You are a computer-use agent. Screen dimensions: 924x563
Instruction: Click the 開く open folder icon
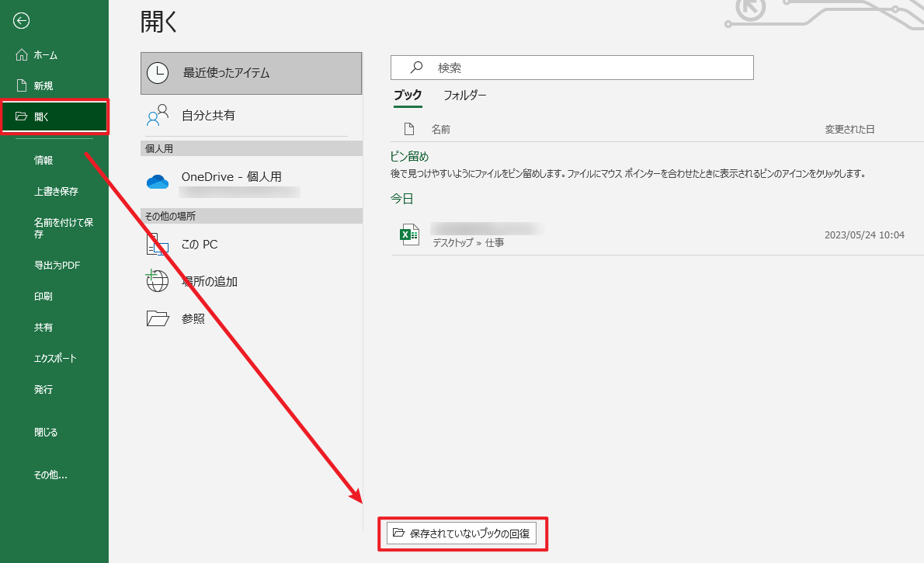pyautogui.click(x=21, y=116)
